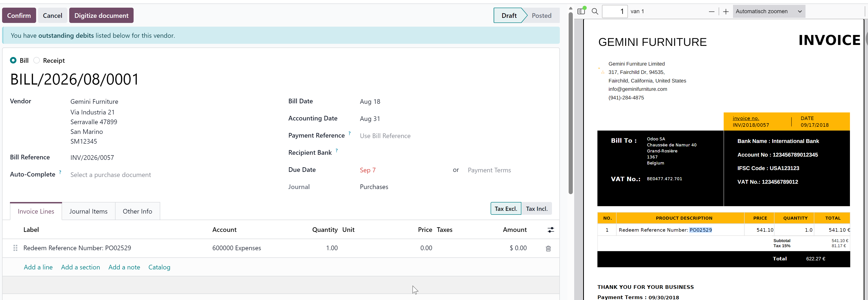Click the Label column header
This screenshot has width=868, height=300.
point(31,230)
